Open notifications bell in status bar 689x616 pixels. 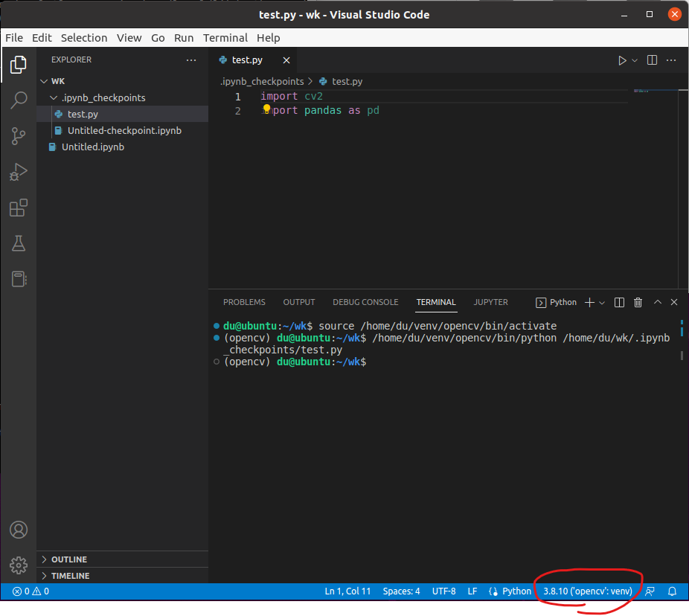pyautogui.click(x=672, y=591)
